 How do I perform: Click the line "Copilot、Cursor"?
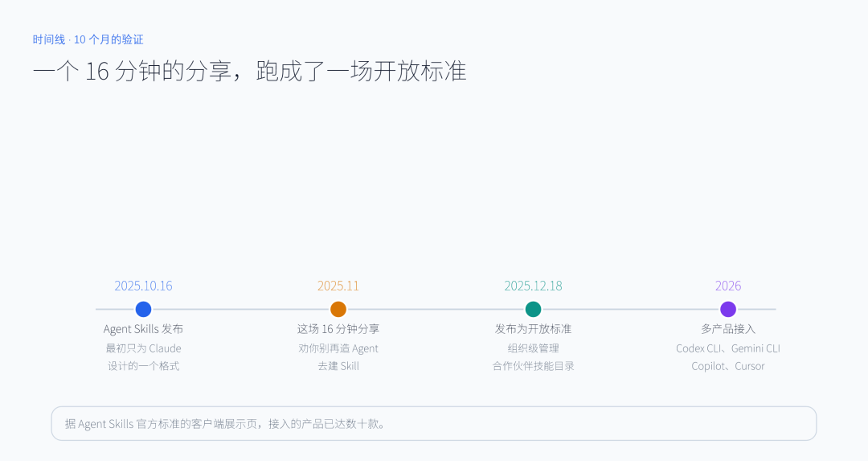728,366
